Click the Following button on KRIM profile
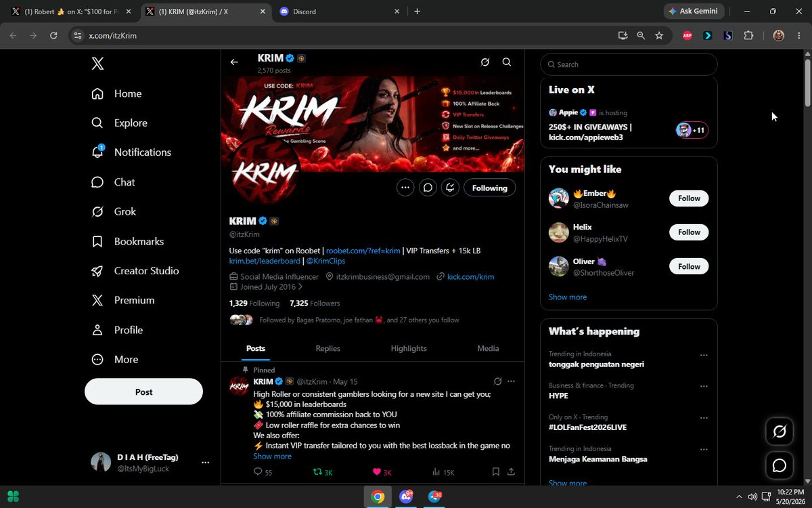The height and width of the screenshot is (508, 812). (x=490, y=188)
